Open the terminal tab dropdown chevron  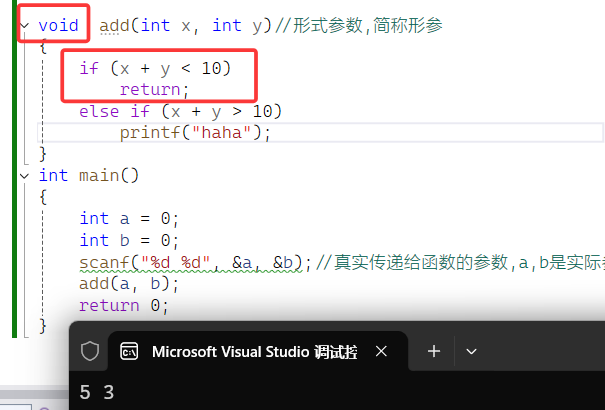pyautogui.click(x=471, y=351)
